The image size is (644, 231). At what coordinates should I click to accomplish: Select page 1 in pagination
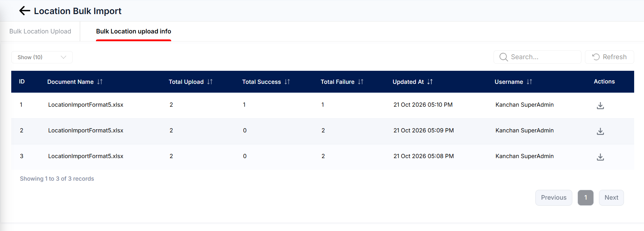pos(586,198)
